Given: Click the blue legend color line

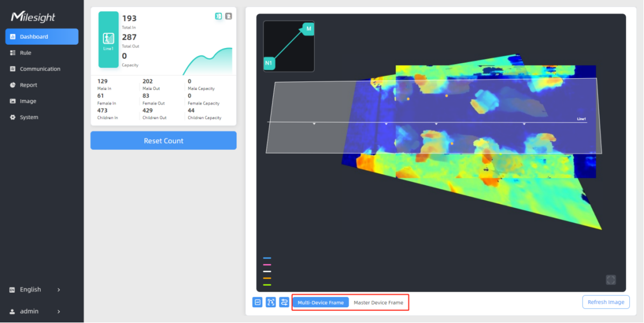Looking at the screenshot, I should tap(267, 258).
